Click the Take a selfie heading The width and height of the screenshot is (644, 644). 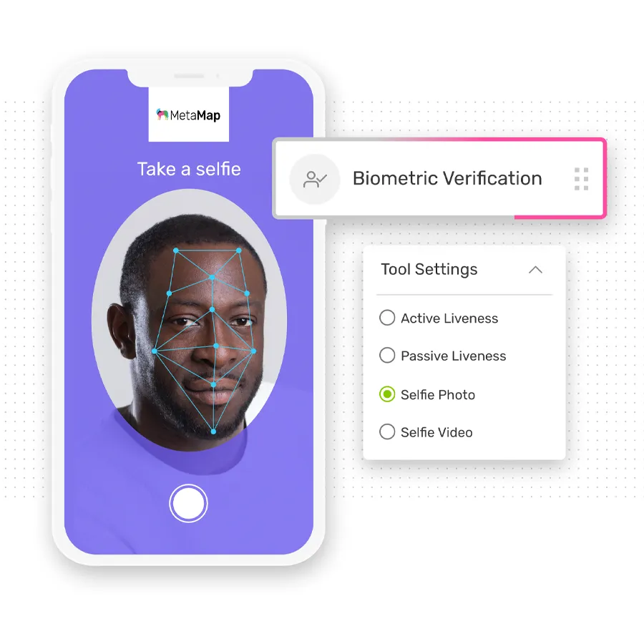[x=189, y=169]
